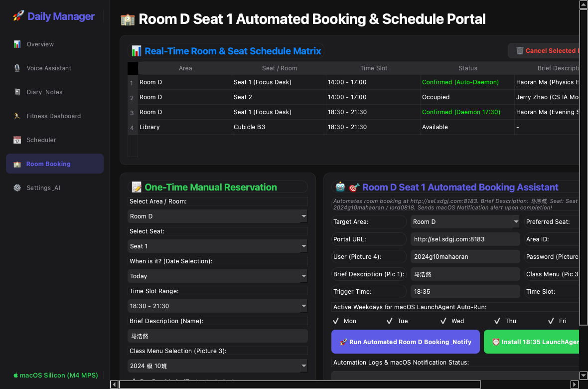
Task: Click the Voice Assistant microphone icon
Action: click(17, 68)
